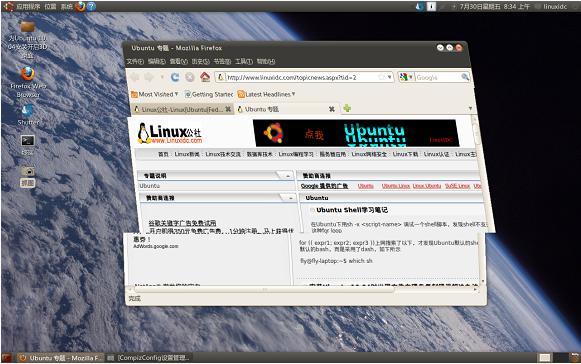Click the Shutter tray icon in the top panel
The height and width of the screenshot is (364, 581).
pyautogui.click(x=420, y=6)
